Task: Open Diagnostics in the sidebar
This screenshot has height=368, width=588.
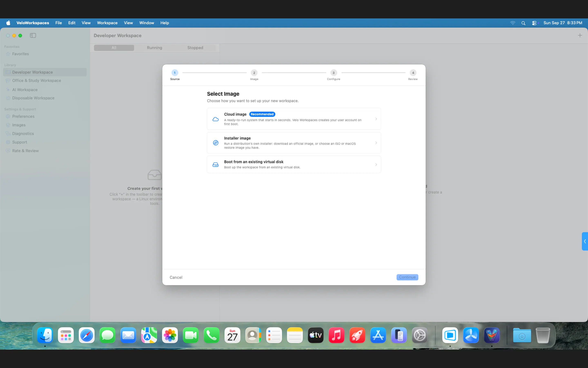Action: [45, 134]
